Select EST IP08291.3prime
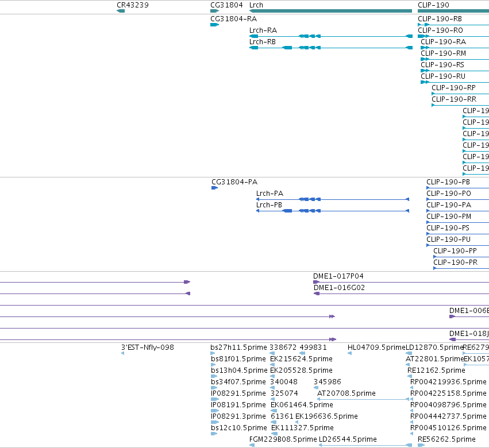489x448 pixels. tap(238, 417)
